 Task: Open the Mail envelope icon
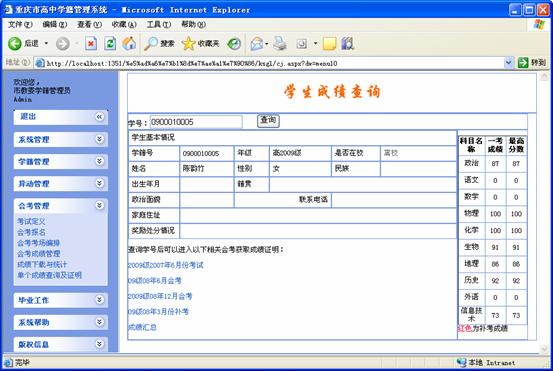point(257,44)
